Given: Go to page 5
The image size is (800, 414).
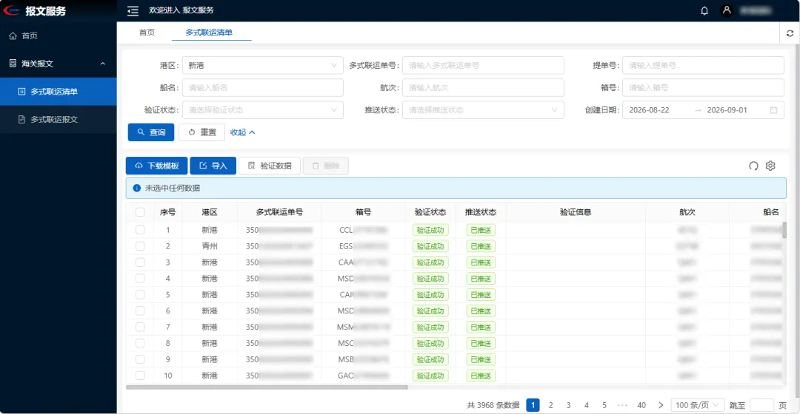Looking at the screenshot, I should (604, 405).
